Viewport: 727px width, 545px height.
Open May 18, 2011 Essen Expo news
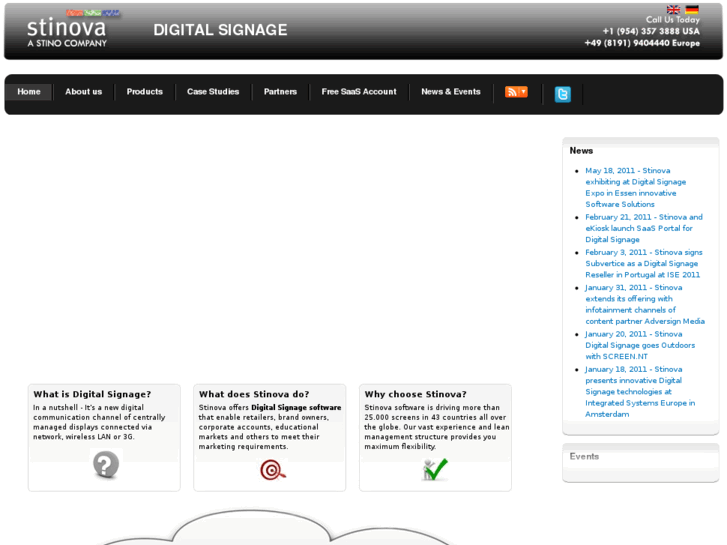pyautogui.click(x=635, y=187)
